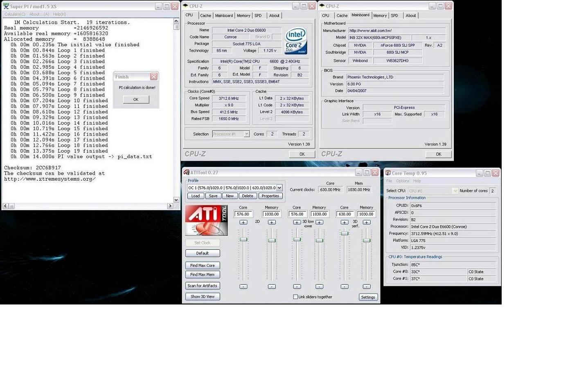Click the 2D Memory slider handle
This screenshot has height=367, width=588.
(272, 240)
